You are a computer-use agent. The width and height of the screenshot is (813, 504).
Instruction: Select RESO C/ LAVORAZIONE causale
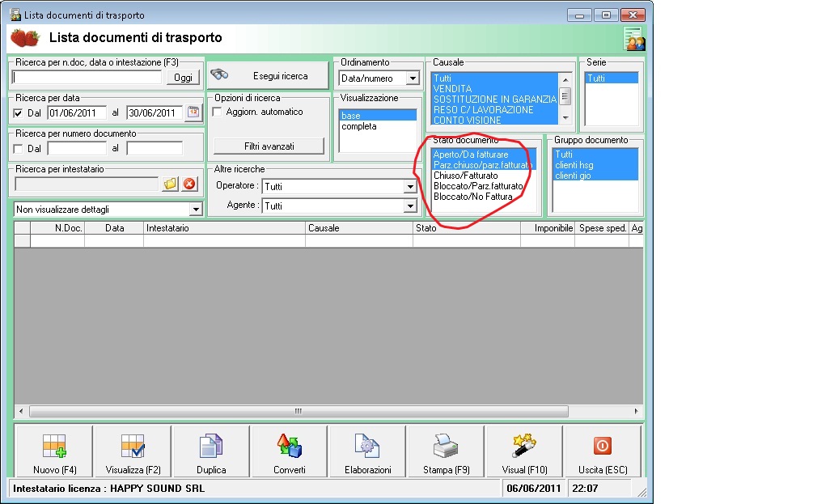point(494,109)
